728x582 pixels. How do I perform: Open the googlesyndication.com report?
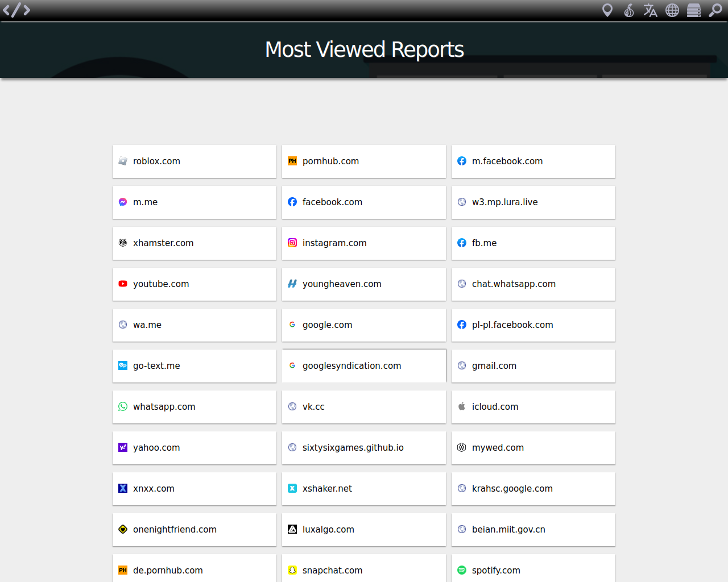(363, 366)
